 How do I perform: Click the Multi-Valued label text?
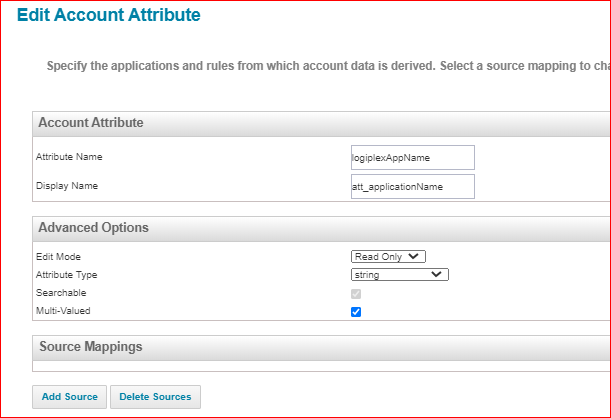coord(65,310)
